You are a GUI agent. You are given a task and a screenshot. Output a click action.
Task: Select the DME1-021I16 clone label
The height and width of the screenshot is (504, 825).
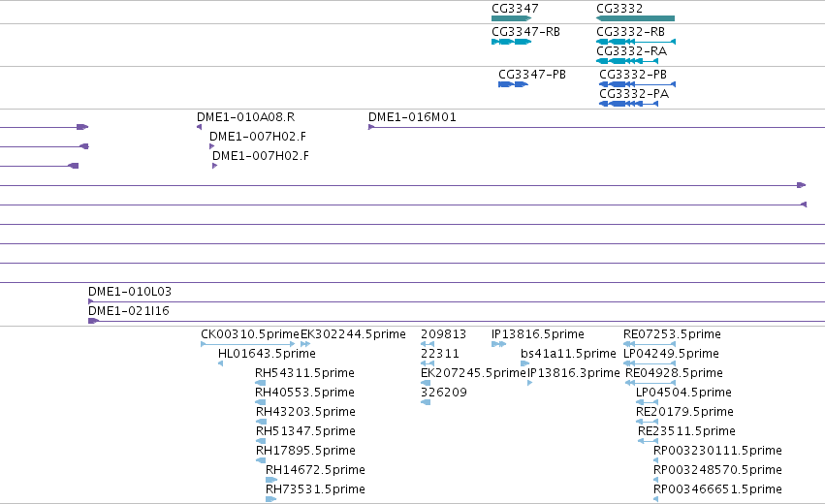pos(129,311)
